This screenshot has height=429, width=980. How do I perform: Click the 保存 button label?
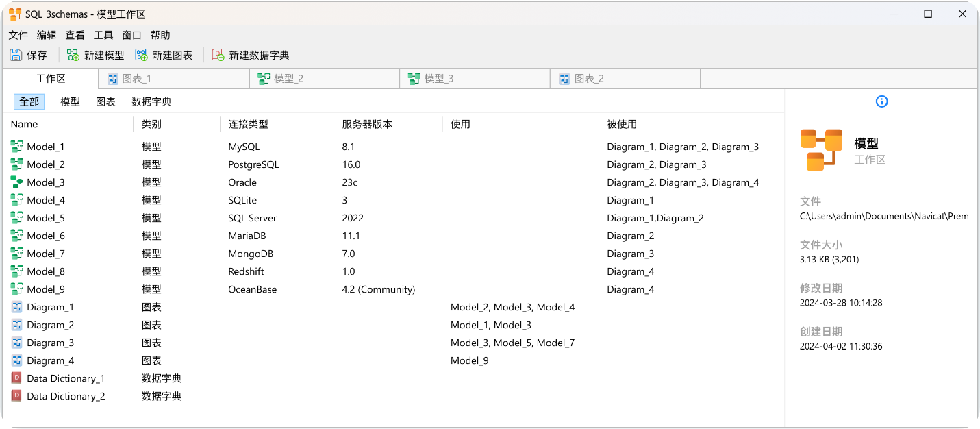pos(37,55)
